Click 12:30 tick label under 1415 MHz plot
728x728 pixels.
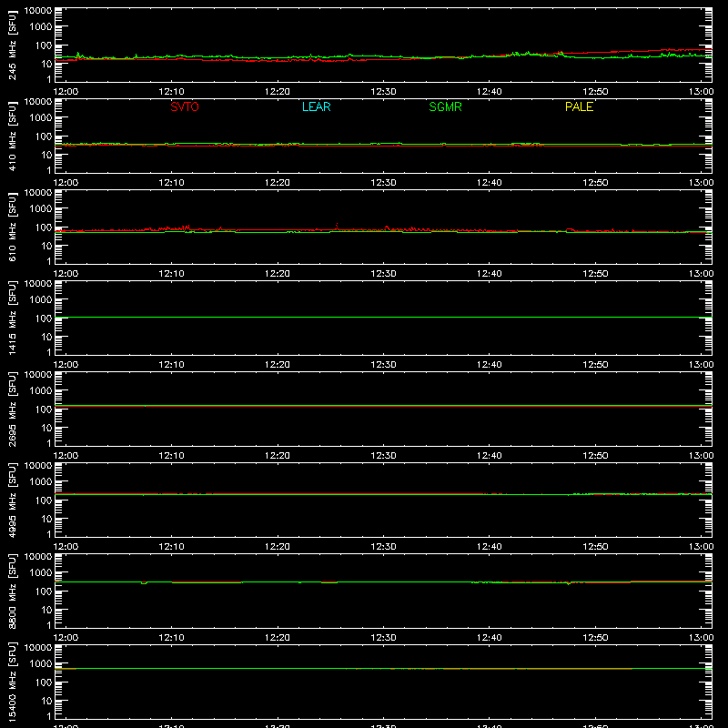383,365
